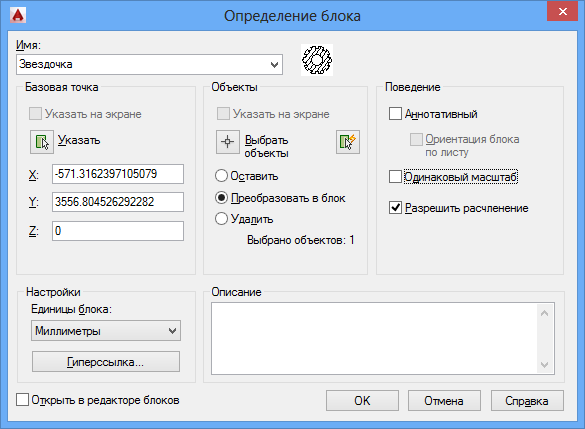Confirm the dialog with OK

click(x=362, y=401)
